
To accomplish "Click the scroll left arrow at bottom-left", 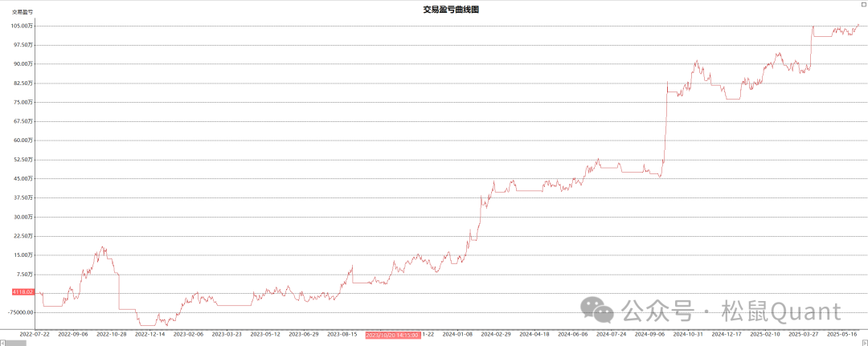I will click(x=3, y=342).
